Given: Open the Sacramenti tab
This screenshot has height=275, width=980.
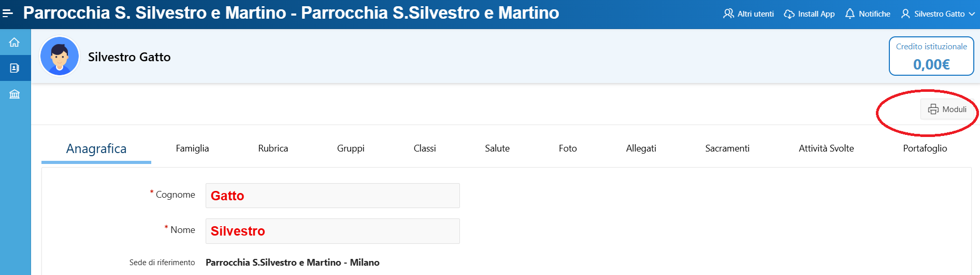Looking at the screenshot, I should click(x=727, y=148).
